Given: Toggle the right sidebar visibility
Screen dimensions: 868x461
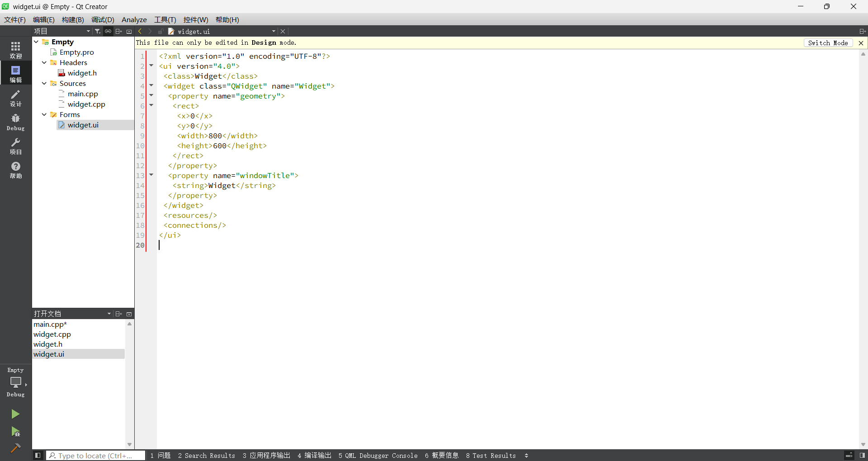Looking at the screenshot, I should point(862,455).
